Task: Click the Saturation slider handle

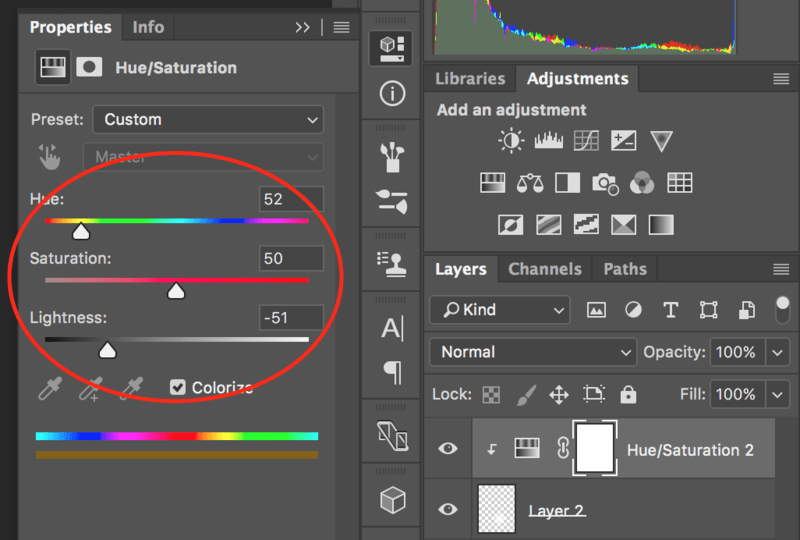Action: (176, 291)
